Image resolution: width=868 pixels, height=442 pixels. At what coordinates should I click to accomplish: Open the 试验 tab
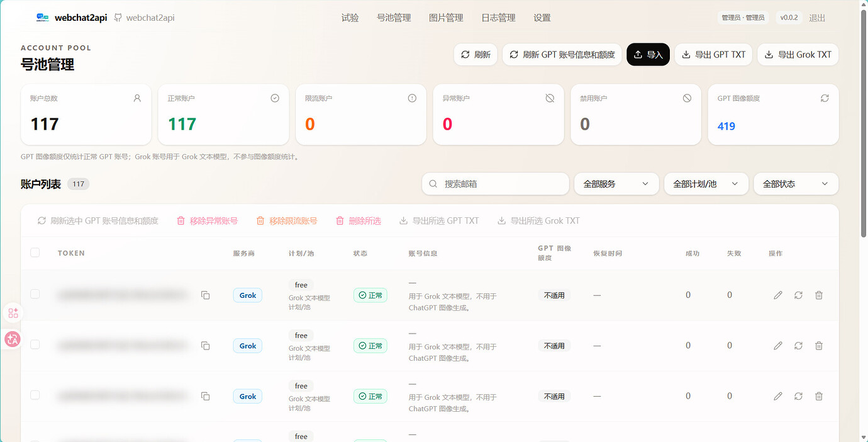[x=350, y=18]
